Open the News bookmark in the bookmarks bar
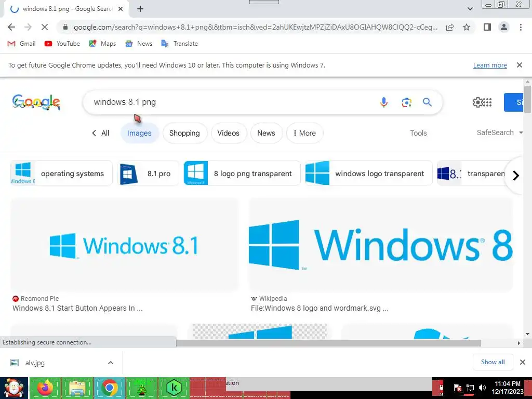 pyautogui.click(x=139, y=44)
